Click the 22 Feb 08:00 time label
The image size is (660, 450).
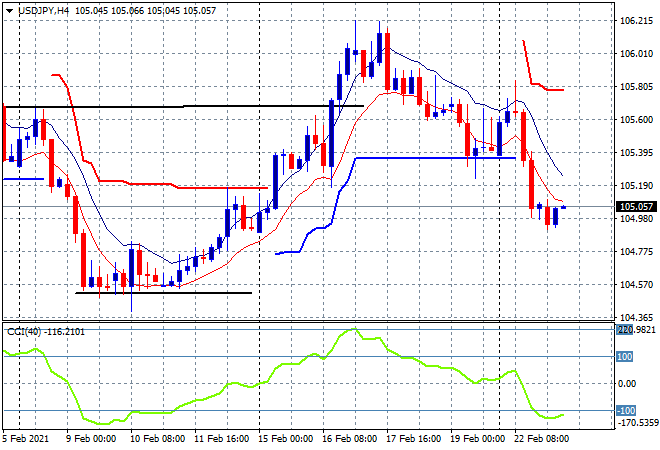click(x=541, y=439)
